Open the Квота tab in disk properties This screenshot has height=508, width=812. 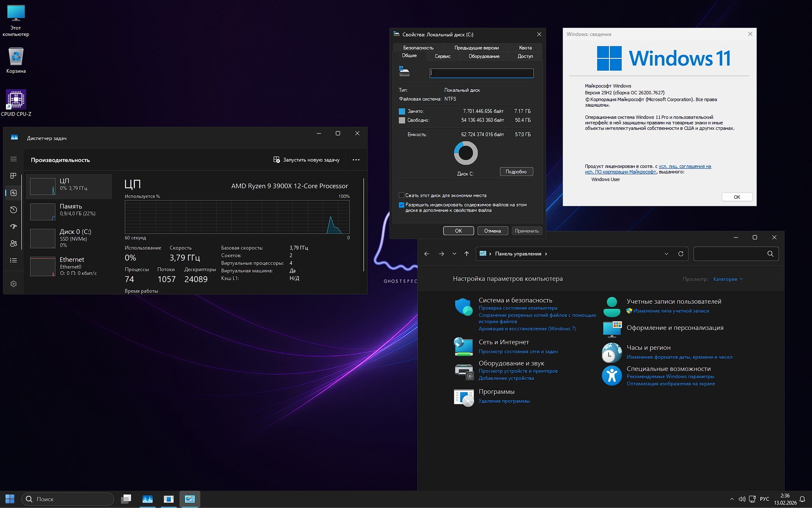tap(525, 48)
